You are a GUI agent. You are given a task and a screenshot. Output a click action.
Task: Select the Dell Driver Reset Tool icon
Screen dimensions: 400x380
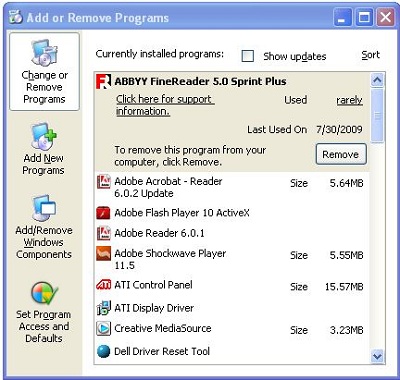pos(103,351)
